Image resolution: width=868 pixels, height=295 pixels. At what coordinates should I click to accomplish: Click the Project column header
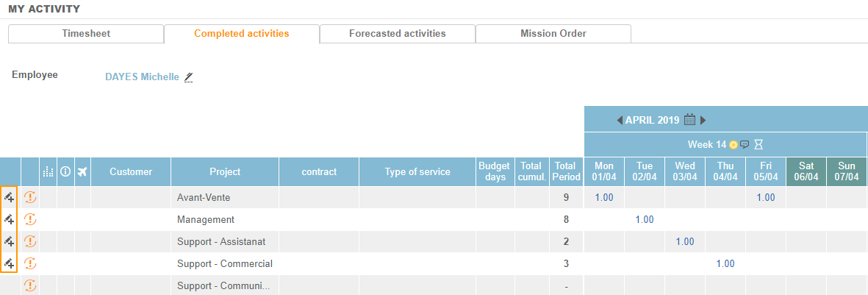pos(225,171)
